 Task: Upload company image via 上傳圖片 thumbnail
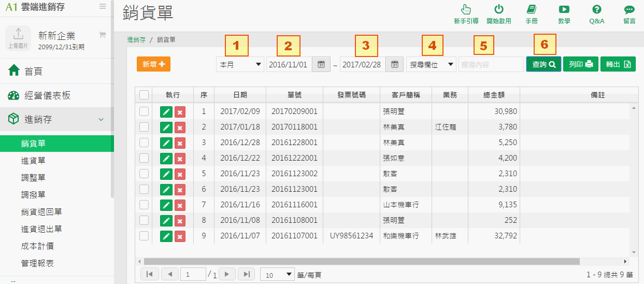tap(18, 38)
